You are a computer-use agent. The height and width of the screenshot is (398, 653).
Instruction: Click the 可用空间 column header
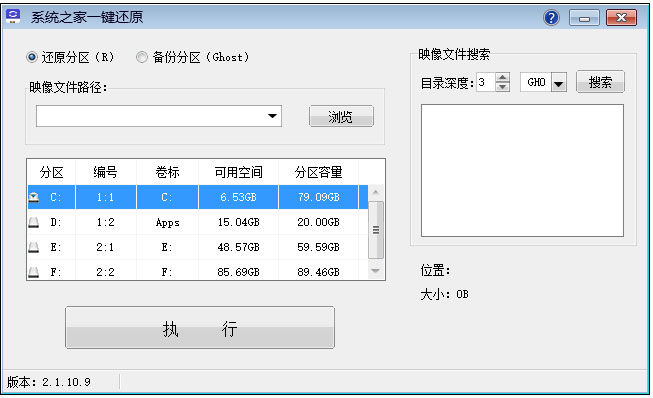tap(238, 172)
